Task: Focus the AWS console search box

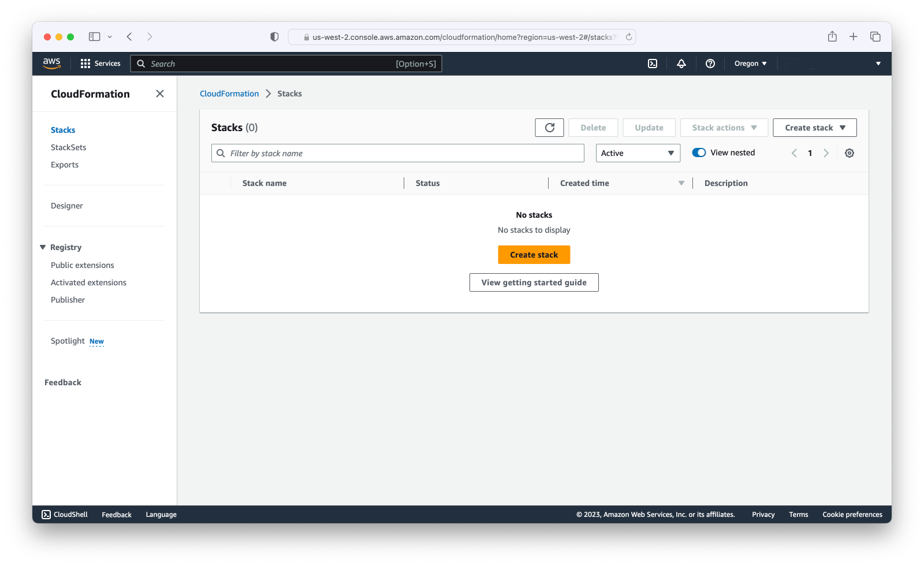Action: pos(286,64)
